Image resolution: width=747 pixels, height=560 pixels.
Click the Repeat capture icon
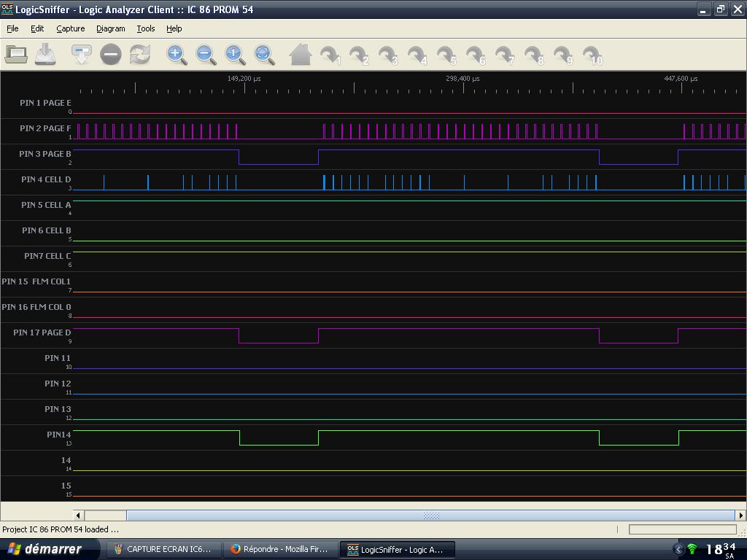tap(139, 55)
